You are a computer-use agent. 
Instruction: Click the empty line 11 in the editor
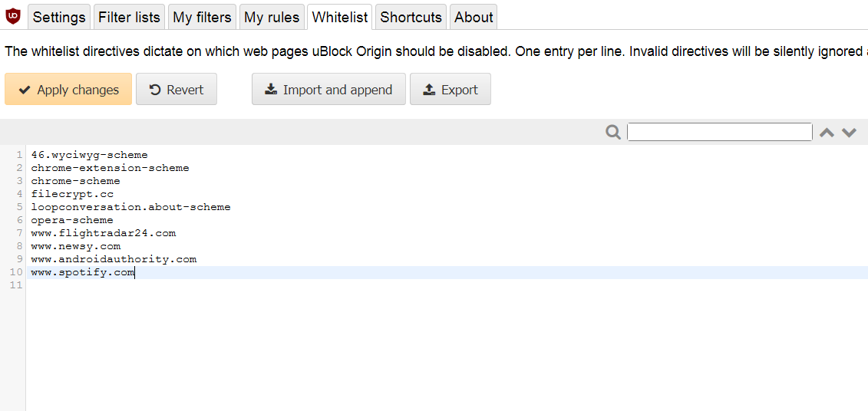coord(230,285)
